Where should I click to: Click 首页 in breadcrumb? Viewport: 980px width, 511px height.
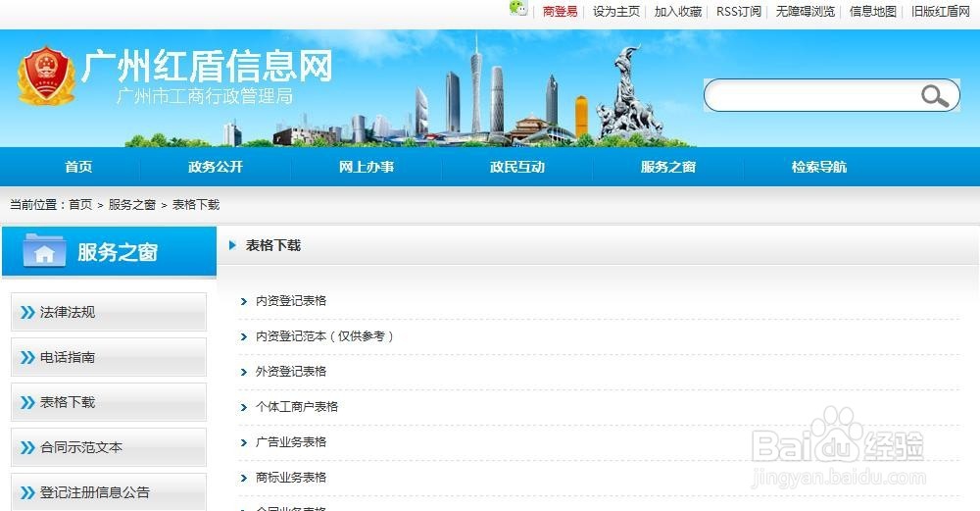80,205
